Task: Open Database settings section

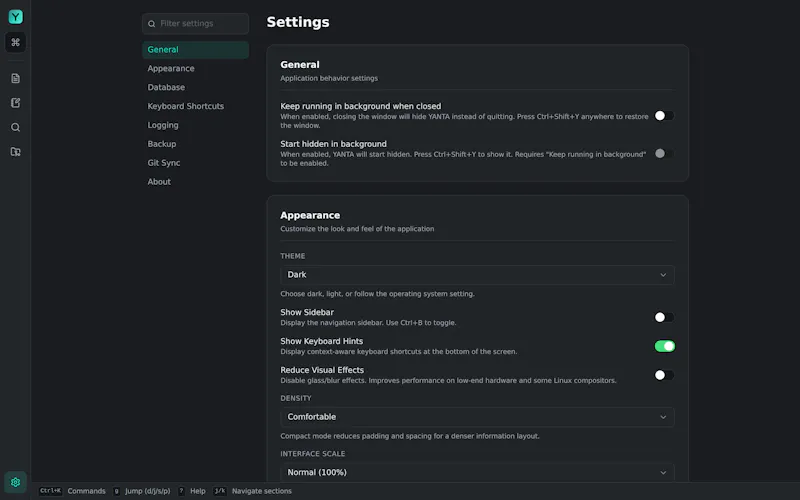Action: (195, 87)
